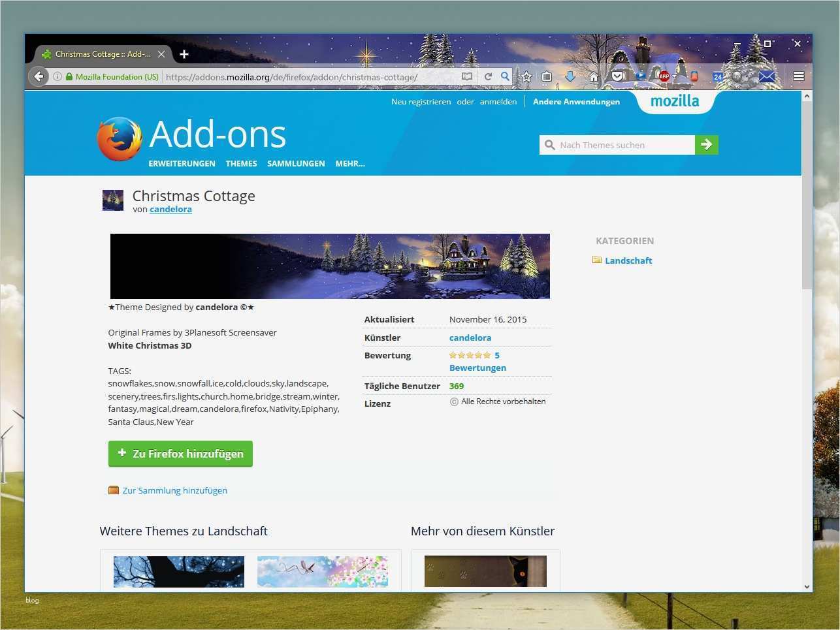Open the cherry blossom theme thumbnail
The height and width of the screenshot is (630, 840).
323,572
